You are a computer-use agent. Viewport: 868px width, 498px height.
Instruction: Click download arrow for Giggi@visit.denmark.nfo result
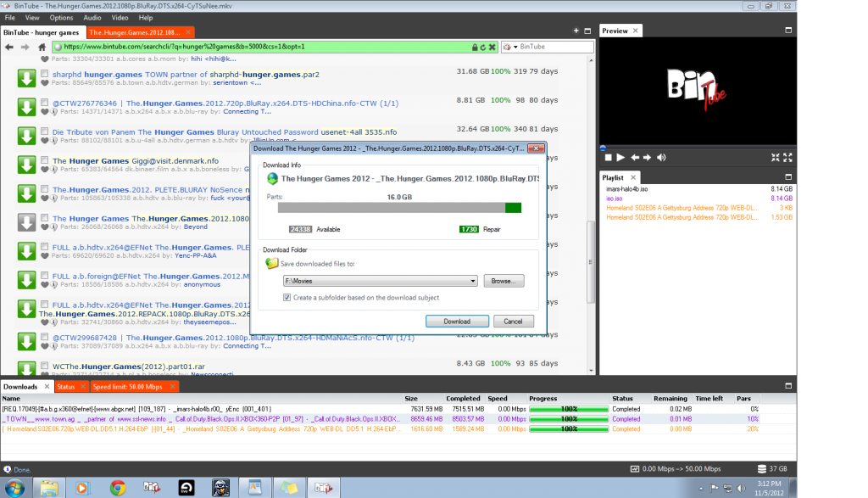click(x=27, y=165)
